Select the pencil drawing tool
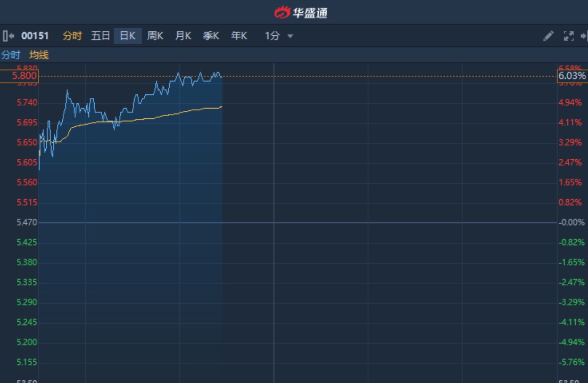 click(548, 36)
